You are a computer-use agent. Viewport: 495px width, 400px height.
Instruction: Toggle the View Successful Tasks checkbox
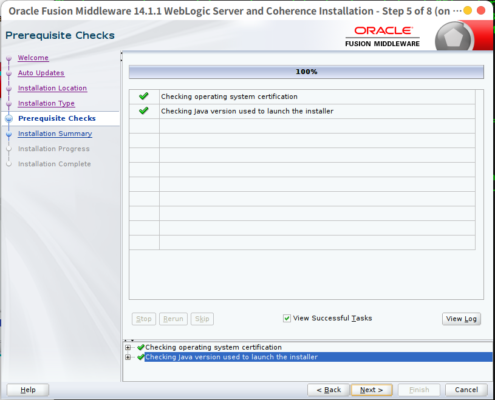tap(287, 318)
